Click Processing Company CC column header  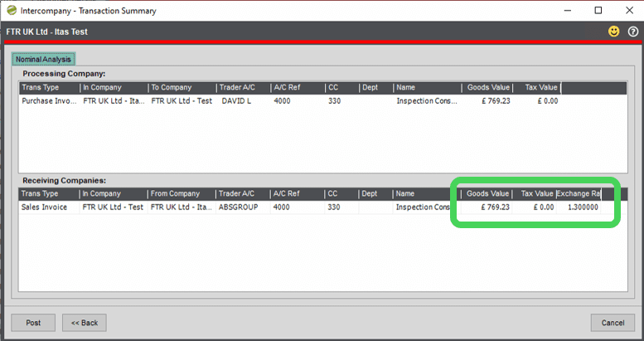342,88
